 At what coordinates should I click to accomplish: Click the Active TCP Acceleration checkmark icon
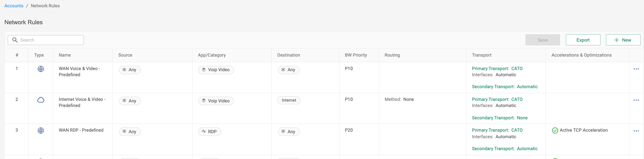tap(555, 131)
